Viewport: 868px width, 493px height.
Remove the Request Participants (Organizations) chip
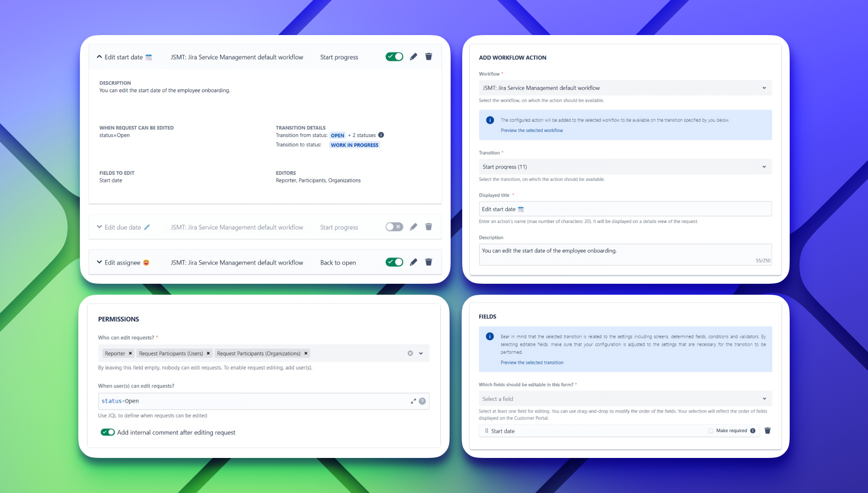306,353
